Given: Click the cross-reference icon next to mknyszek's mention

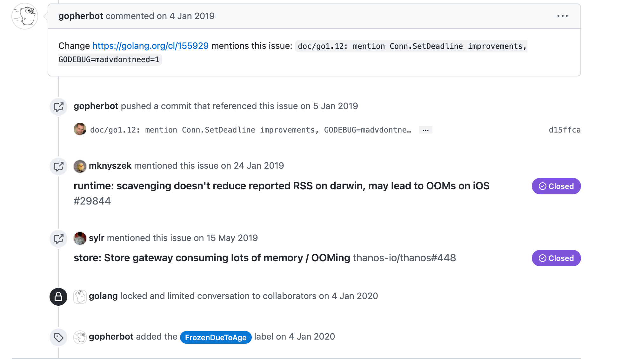Looking at the screenshot, I should coord(58,166).
